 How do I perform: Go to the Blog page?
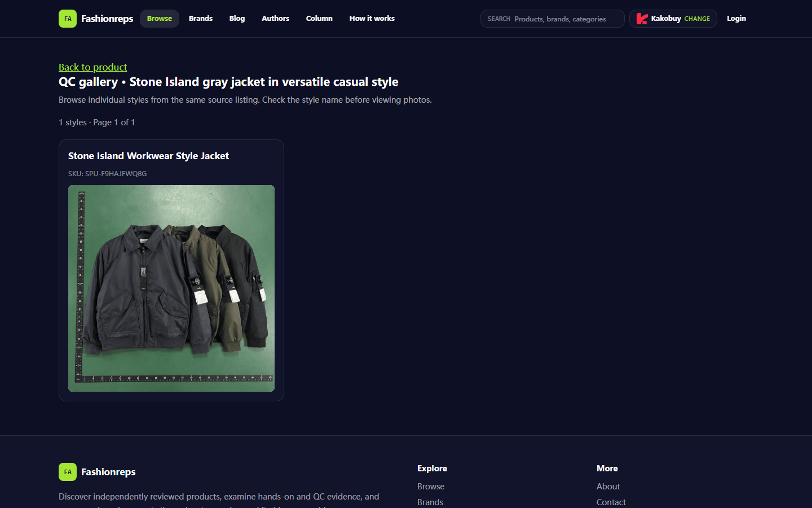tap(237, 19)
